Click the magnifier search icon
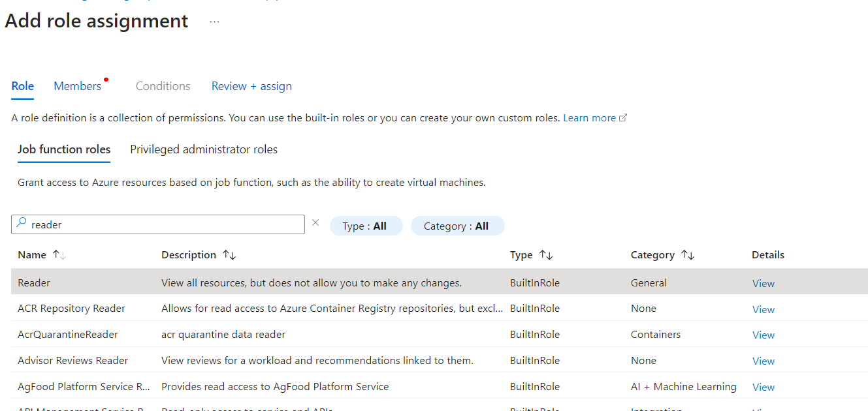 [x=22, y=224]
